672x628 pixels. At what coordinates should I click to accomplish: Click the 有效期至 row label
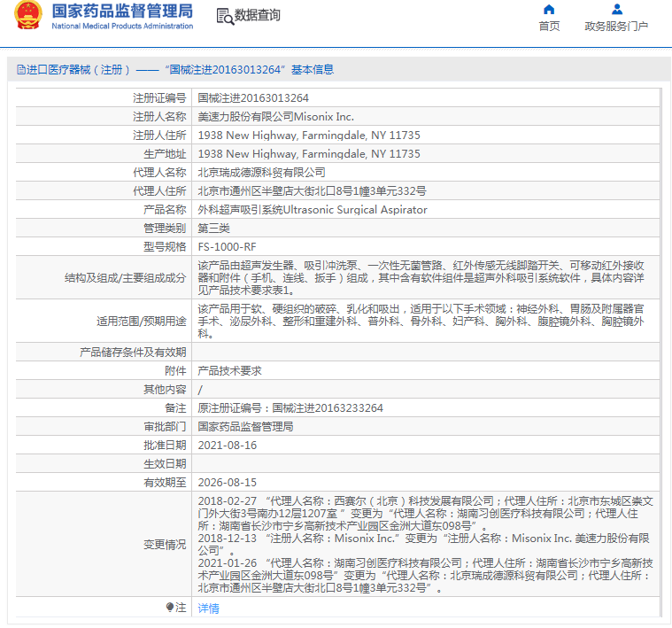pos(165,483)
